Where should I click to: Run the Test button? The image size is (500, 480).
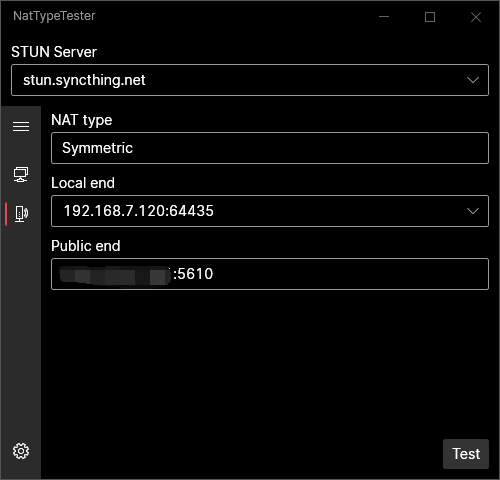[466, 454]
